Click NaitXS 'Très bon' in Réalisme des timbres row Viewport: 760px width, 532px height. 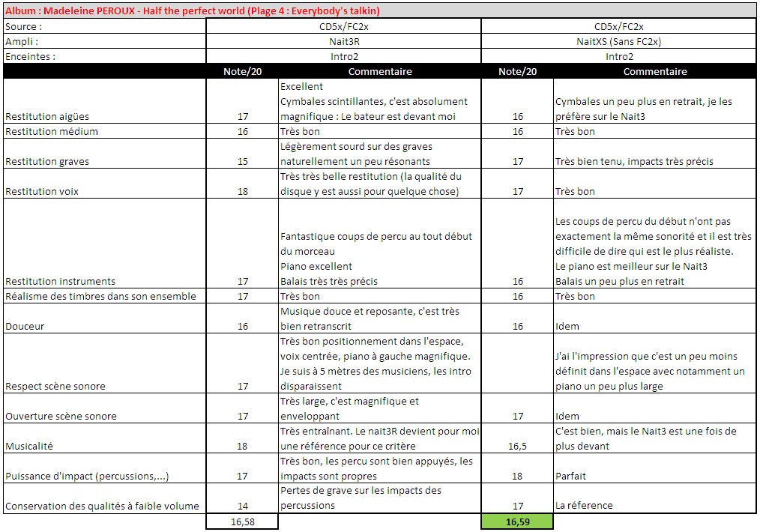[x=655, y=295]
